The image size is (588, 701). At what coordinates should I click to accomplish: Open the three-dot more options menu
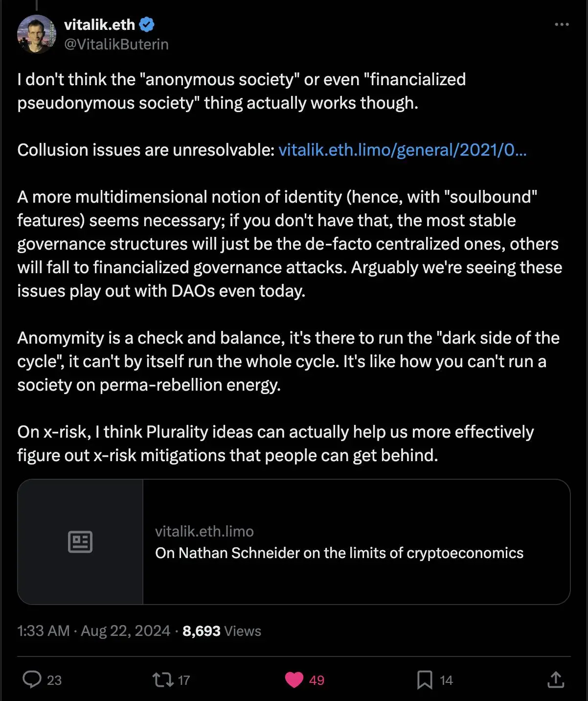click(562, 24)
